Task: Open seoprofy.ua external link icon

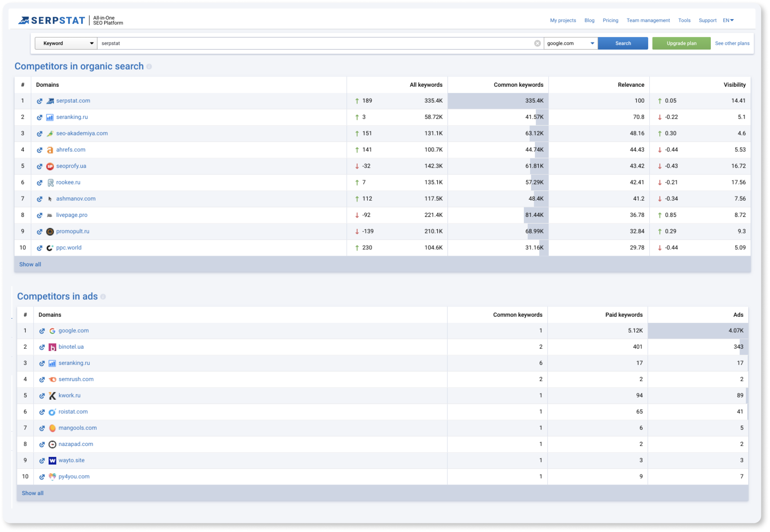Action: (x=40, y=166)
